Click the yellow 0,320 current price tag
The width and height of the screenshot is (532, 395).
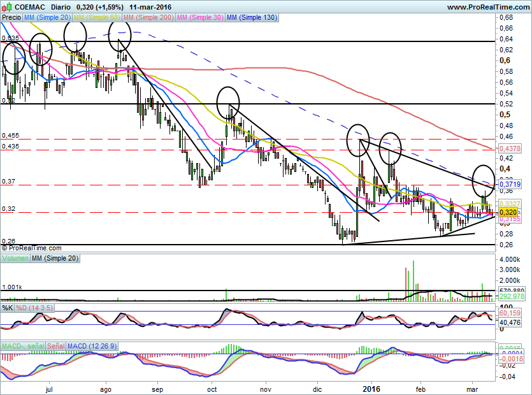[507, 212]
